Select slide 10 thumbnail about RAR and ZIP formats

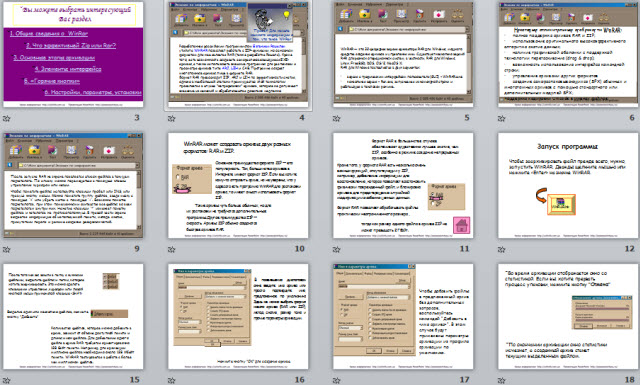(x=238, y=185)
